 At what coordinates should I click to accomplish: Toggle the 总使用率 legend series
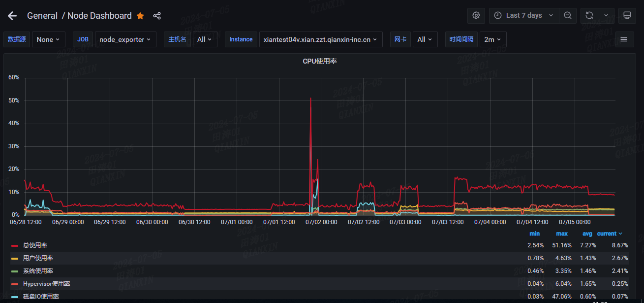35,245
